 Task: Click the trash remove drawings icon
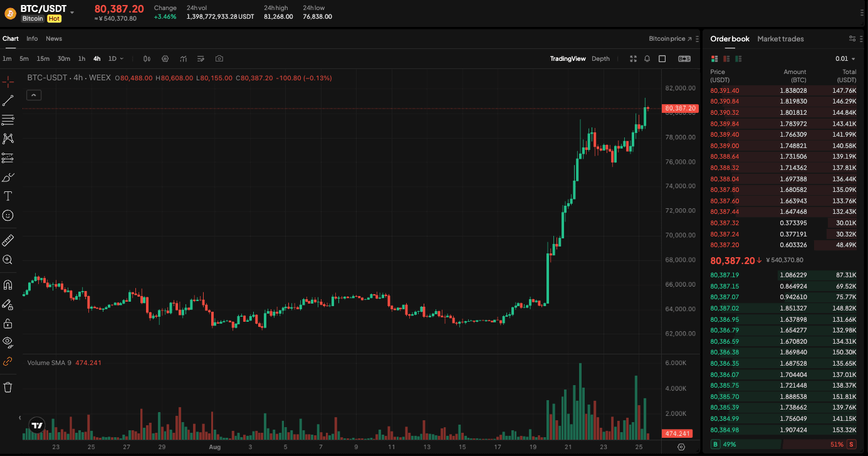point(8,387)
